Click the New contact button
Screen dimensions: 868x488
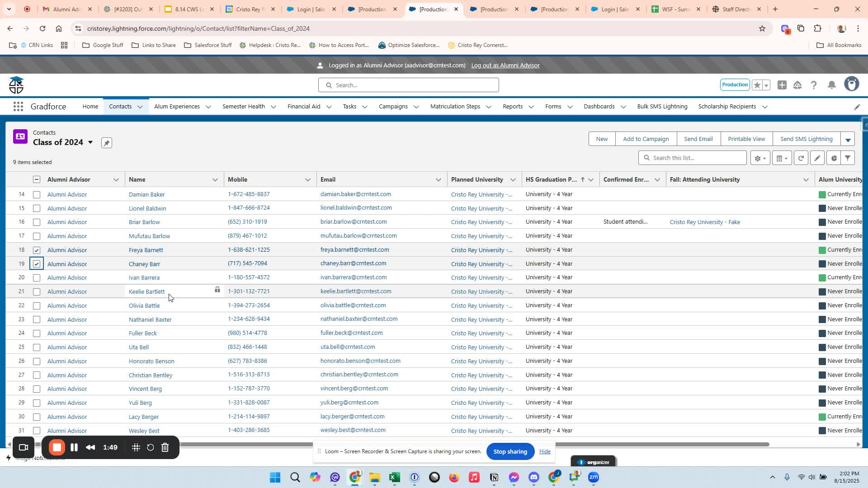tap(602, 139)
